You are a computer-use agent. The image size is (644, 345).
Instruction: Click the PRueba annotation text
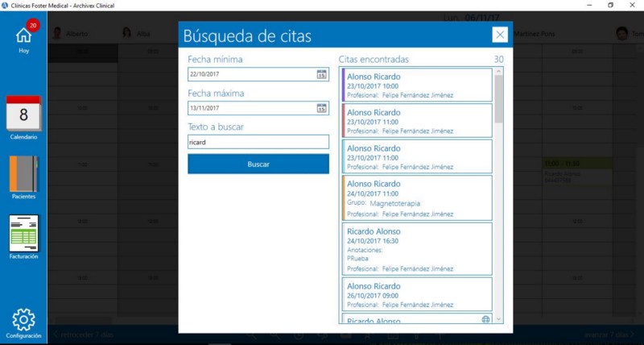[357, 259]
